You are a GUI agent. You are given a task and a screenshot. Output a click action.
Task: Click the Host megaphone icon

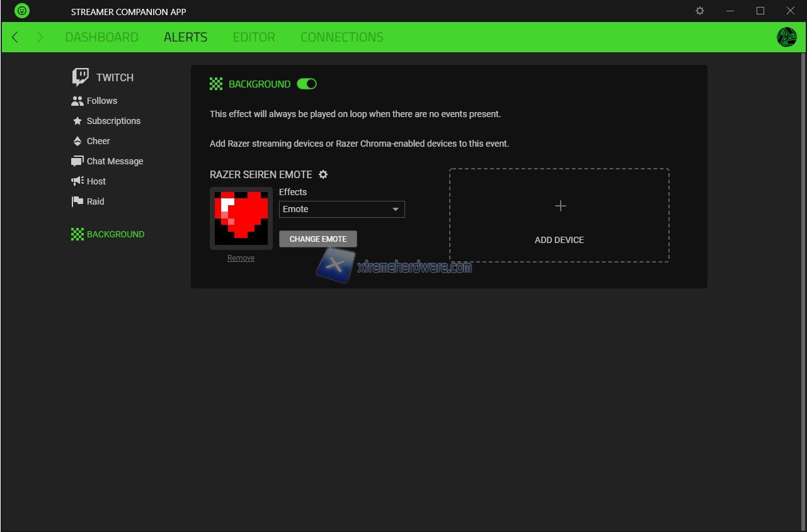77,181
